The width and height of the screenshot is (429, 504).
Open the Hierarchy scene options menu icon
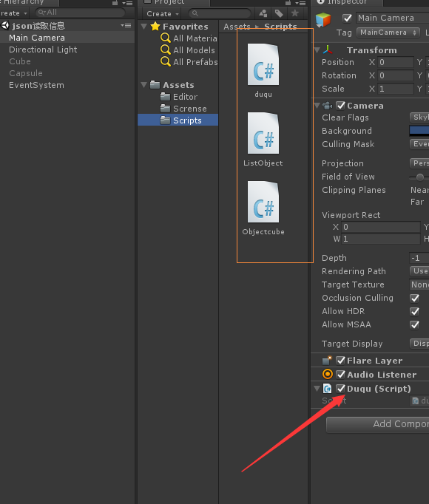(x=126, y=25)
